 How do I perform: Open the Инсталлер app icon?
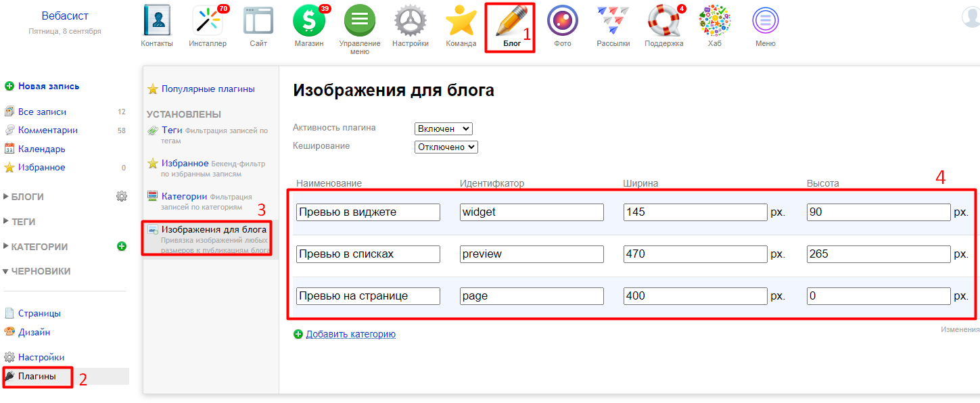[x=208, y=22]
